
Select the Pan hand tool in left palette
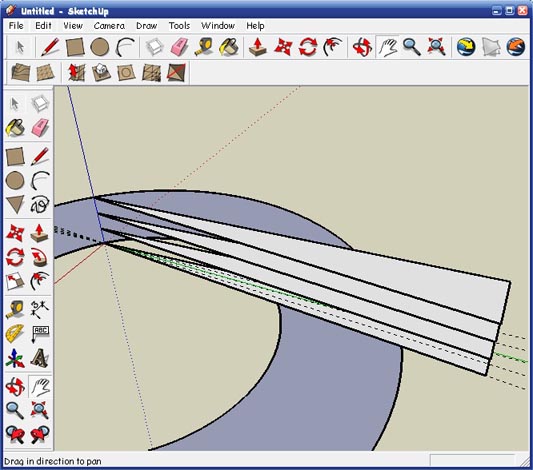pos(40,386)
